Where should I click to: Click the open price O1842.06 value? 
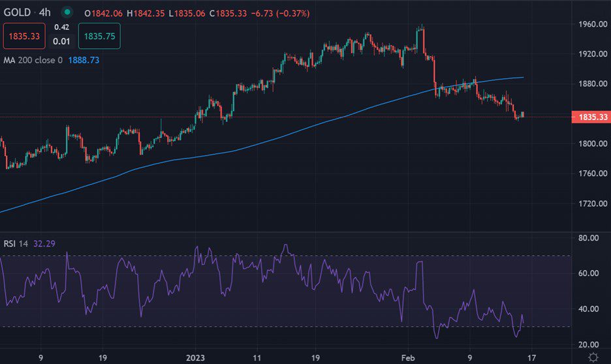104,13
